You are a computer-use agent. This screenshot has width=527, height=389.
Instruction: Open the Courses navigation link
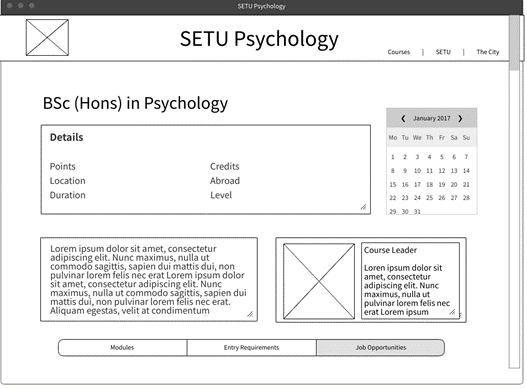[399, 52]
